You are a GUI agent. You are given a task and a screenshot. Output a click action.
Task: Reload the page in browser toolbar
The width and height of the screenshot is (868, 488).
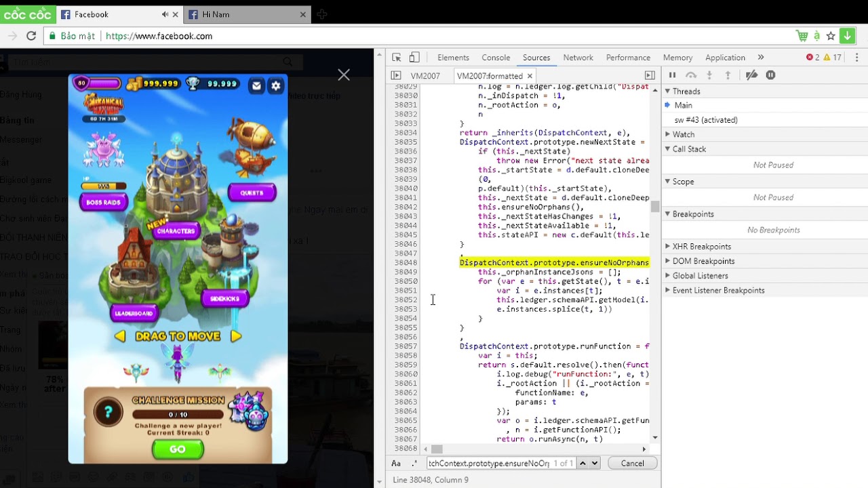pos(31,36)
